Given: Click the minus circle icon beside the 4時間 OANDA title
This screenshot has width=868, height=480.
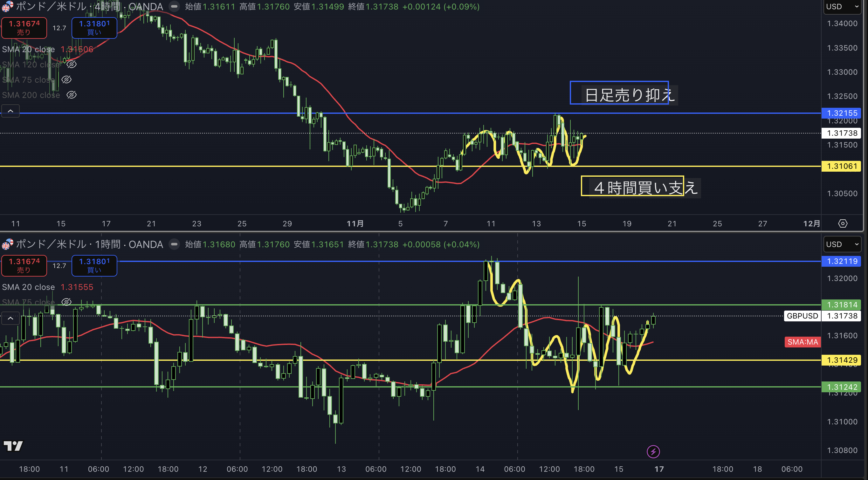Looking at the screenshot, I should [174, 6].
